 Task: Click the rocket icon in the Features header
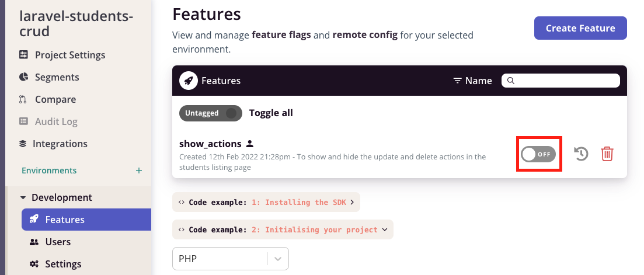tap(189, 81)
